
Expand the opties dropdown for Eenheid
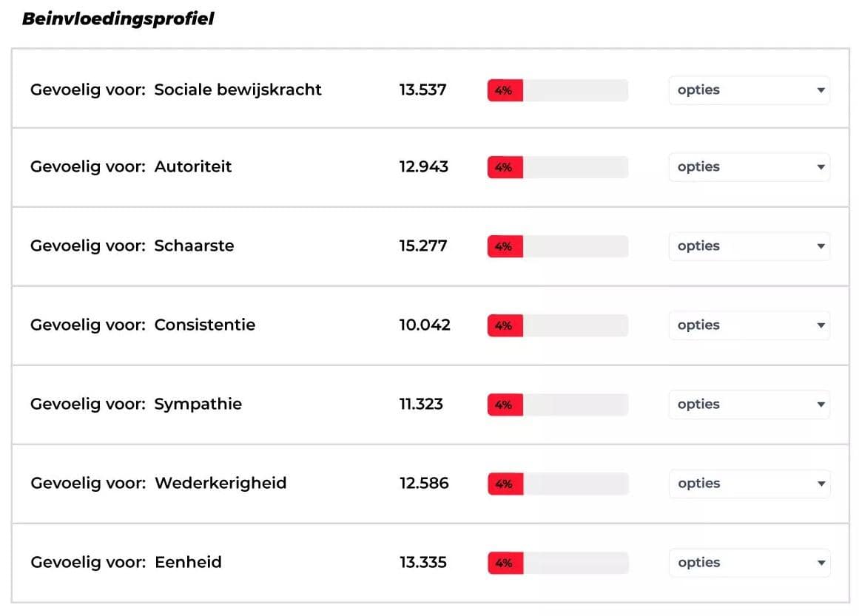pyautogui.click(x=749, y=563)
